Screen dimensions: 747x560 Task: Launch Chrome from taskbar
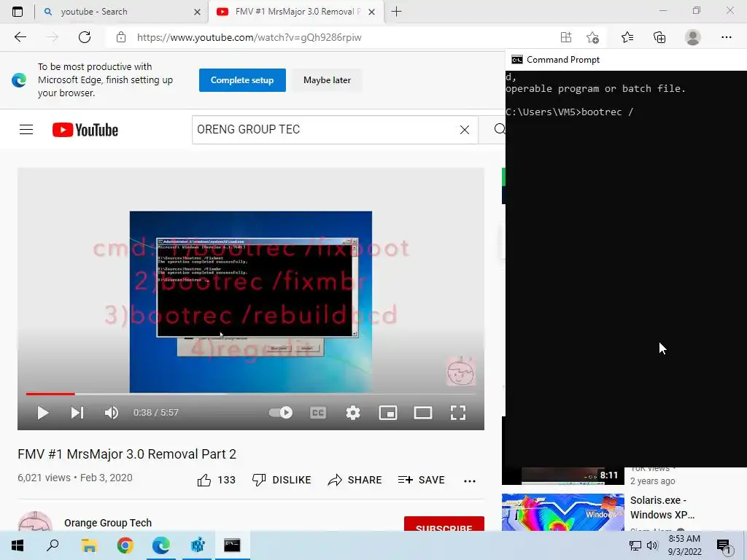click(x=125, y=545)
